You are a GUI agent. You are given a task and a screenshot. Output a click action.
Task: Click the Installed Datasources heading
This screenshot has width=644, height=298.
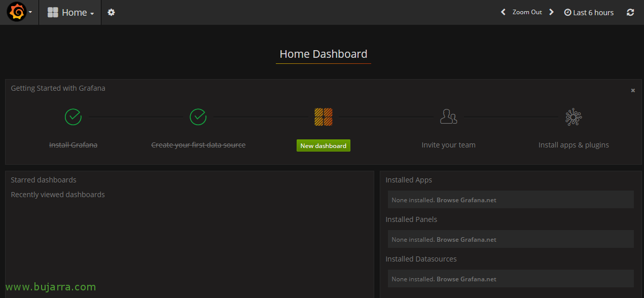point(421,259)
